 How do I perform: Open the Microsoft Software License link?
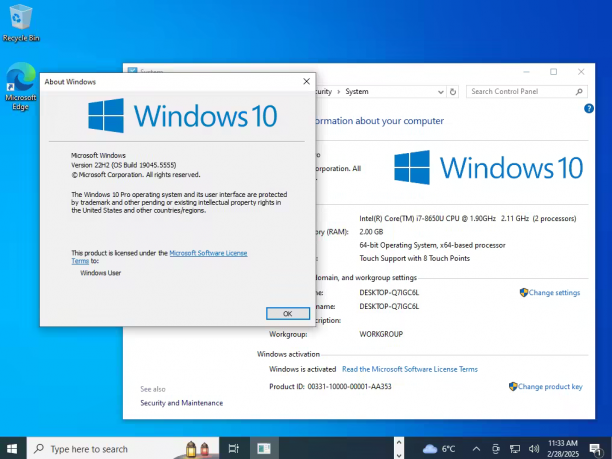pos(208,253)
